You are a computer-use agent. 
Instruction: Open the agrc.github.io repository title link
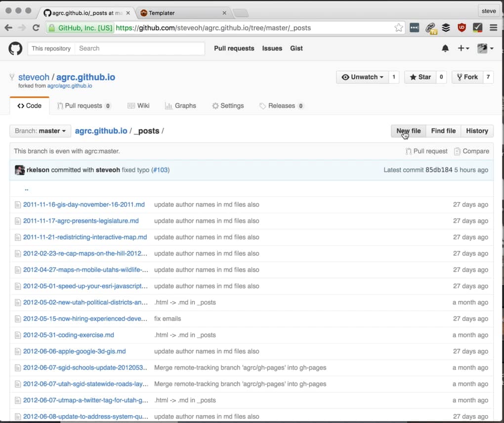[86, 78]
